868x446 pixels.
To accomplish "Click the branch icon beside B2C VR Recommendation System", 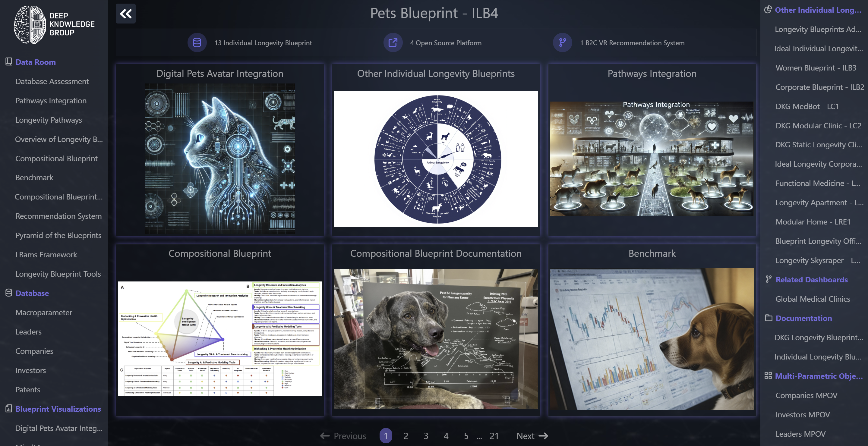I will tap(562, 43).
